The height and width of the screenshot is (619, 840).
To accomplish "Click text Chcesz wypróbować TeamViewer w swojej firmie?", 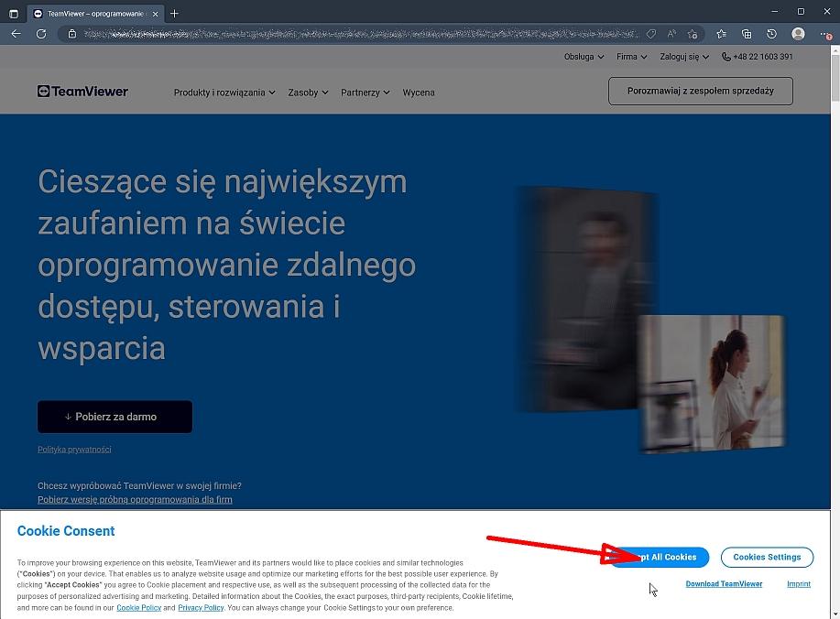I will tap(139, 485).
